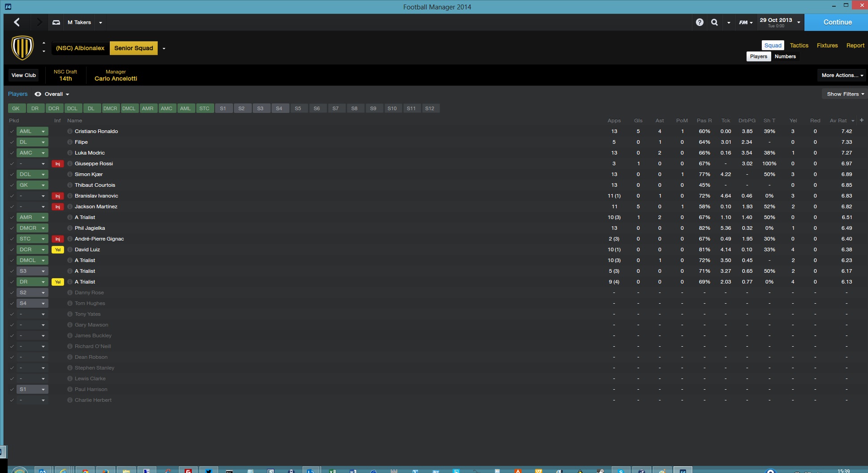Expand the Senior Squad dropdown arrow
The image size is (868, 473).
[x=164, y=48]
